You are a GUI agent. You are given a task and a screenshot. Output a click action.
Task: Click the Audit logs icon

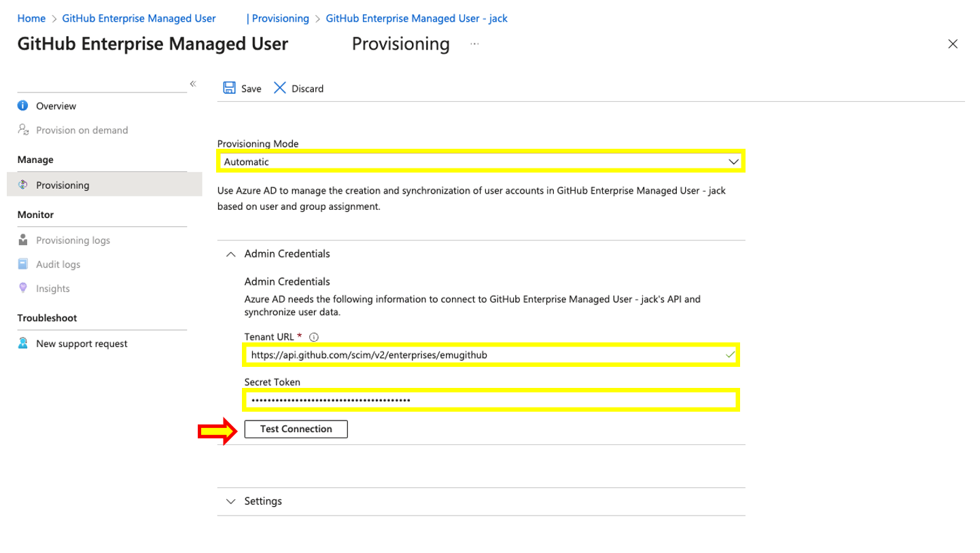coord(23,264)
